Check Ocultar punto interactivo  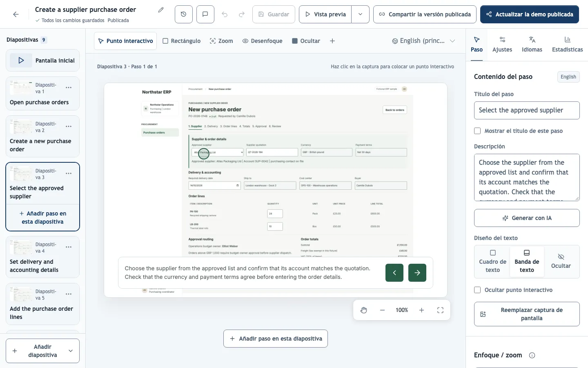click(x=477, y=290)
